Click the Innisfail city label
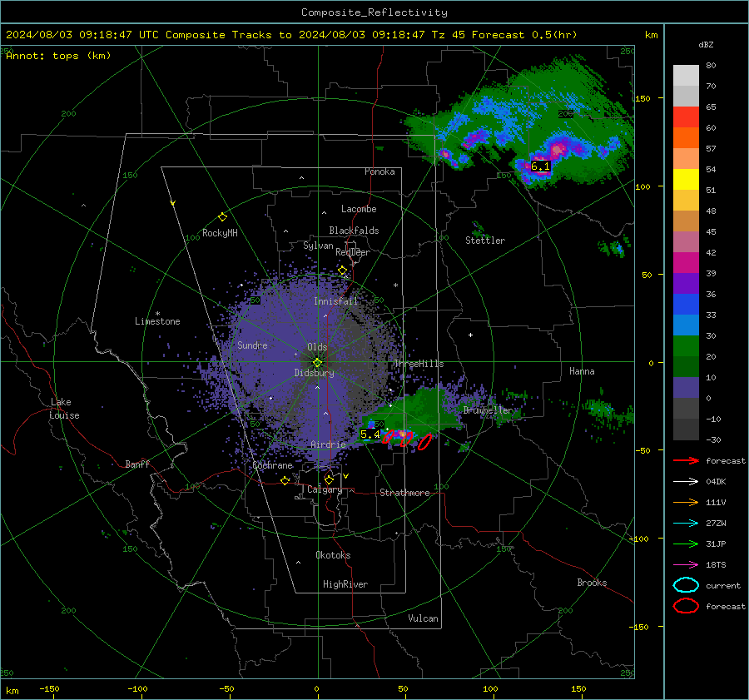Screen dimensions: 749x700 pyautogui.click(x=335, y=301)
